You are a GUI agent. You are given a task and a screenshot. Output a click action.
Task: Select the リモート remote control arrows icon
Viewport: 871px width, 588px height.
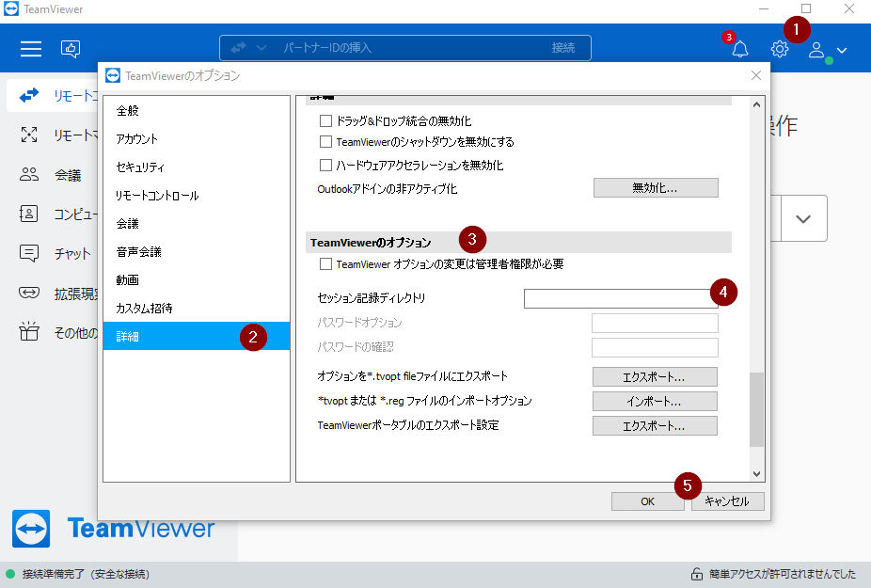click(29, 96)
